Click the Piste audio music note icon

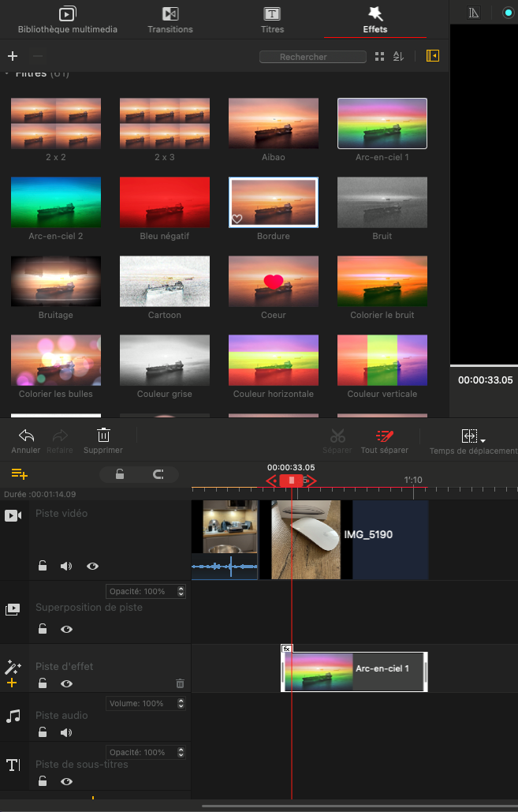(x=13, y=717)
